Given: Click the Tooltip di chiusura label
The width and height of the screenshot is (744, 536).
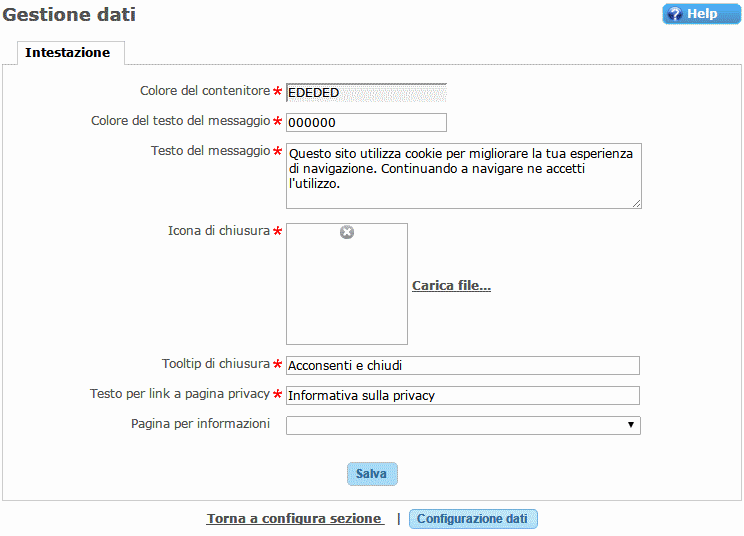Looking at the screenshot, I should [x=216, y=364].
